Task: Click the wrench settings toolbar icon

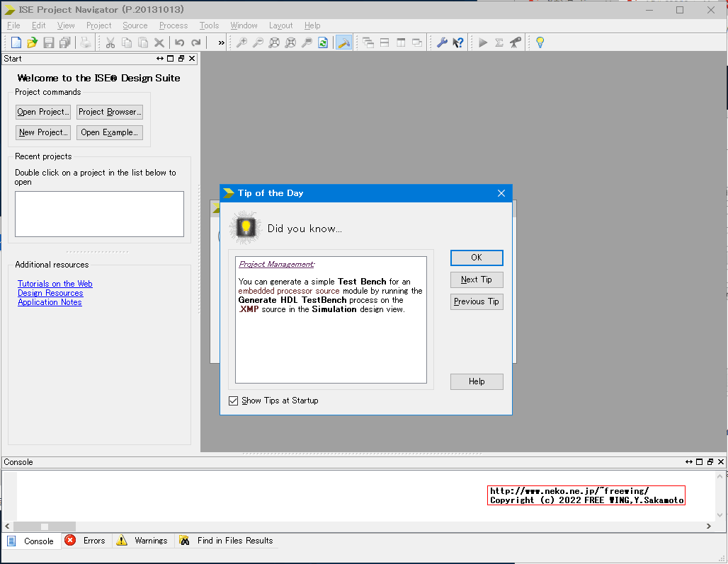Action: point(442,43)
